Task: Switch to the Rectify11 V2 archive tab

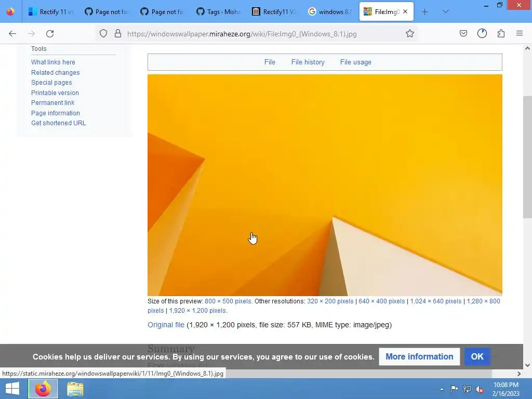Action: [x=274, y=12]
